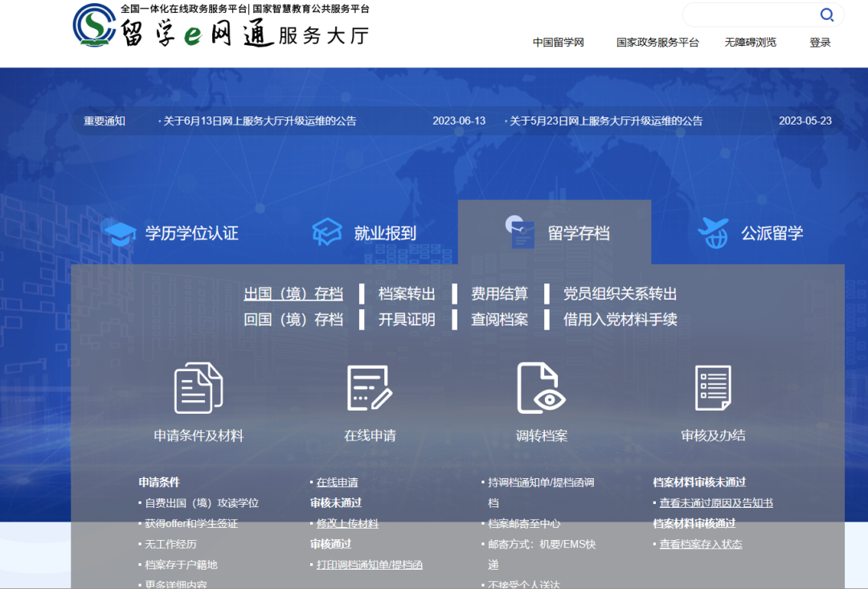Click the 学历学位认证 graduation cap icon
The image size is (868, 589).
pos(120,234)
